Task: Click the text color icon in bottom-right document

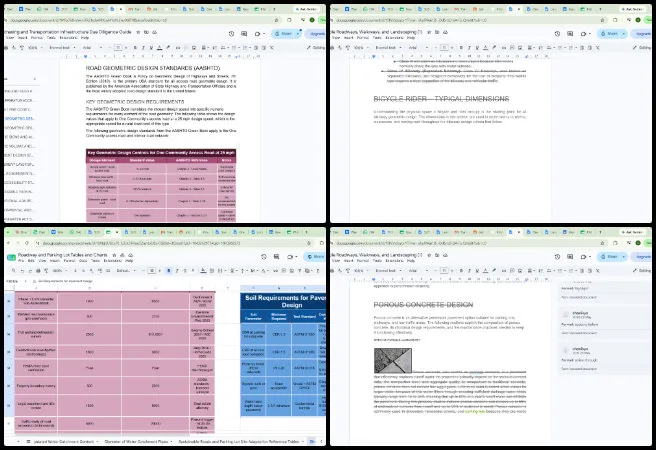Action: [485, 271]
